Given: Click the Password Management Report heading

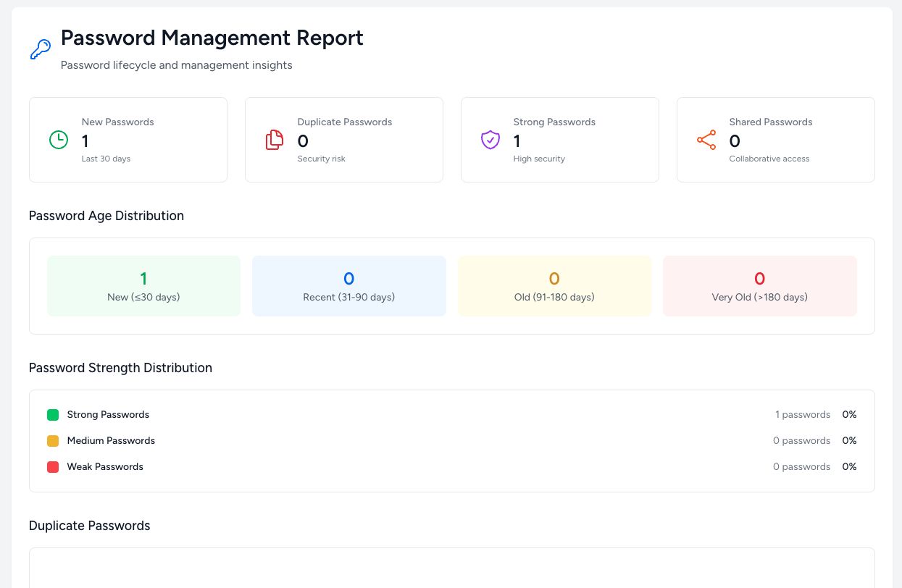Looking at the screenshot, I should [x=212, y=38].
